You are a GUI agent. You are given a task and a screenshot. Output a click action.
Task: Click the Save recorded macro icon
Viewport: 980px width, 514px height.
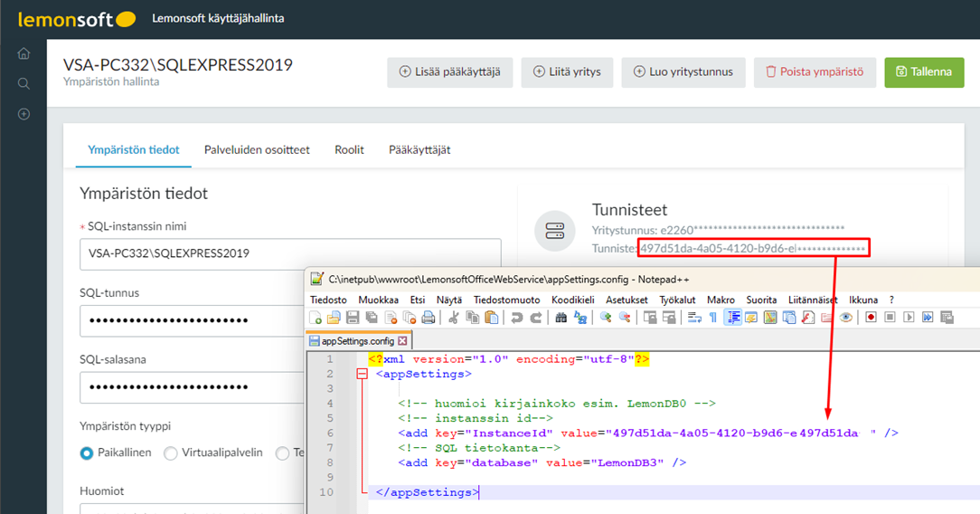(947, 318)
